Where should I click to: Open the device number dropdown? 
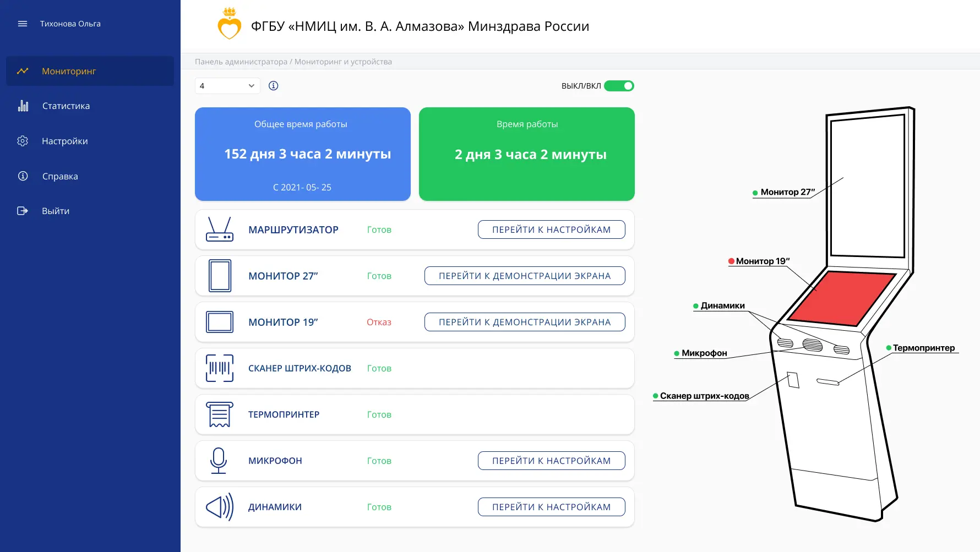[227, 86]
